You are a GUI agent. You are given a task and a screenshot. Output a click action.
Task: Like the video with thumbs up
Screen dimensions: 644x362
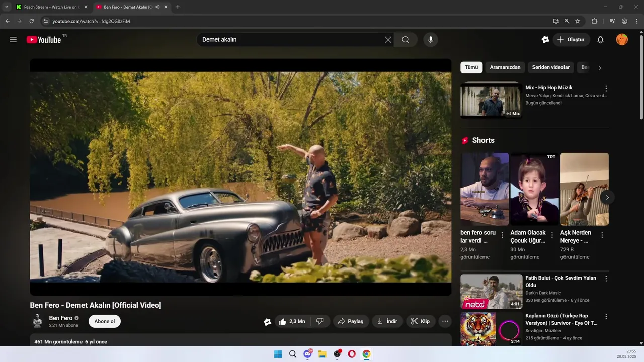292,321
